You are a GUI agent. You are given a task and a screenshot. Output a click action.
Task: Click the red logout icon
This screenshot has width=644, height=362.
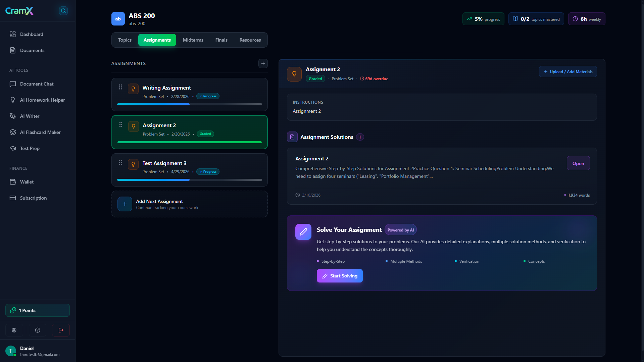click(61, 330)
